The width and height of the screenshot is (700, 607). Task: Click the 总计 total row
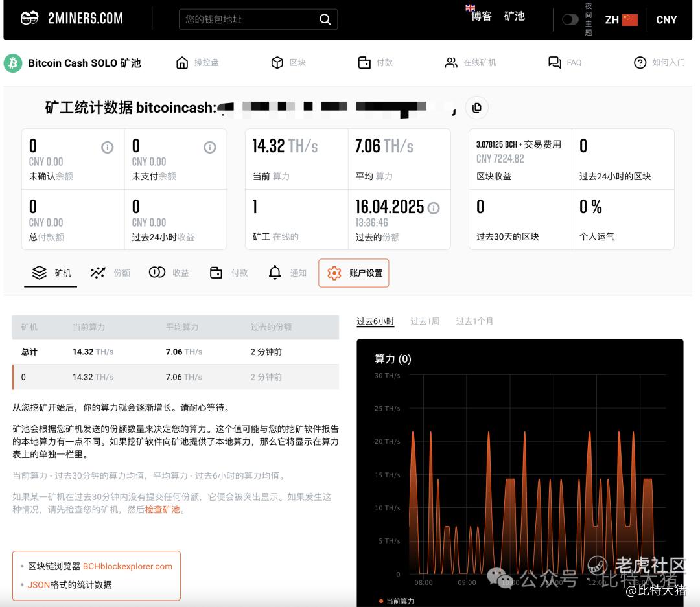tap(176, 352)
